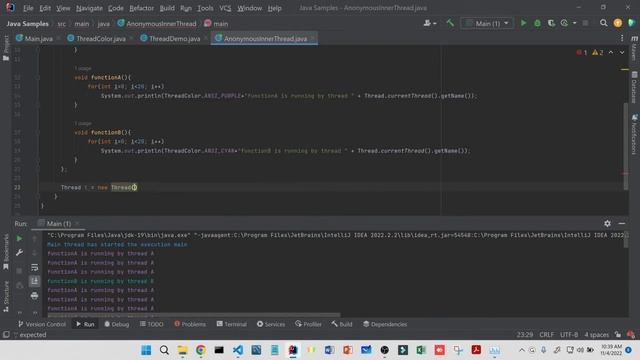Click Java Samples breadcrumb in navigation bar
This screenshot has width=640, height=360.
27,24
